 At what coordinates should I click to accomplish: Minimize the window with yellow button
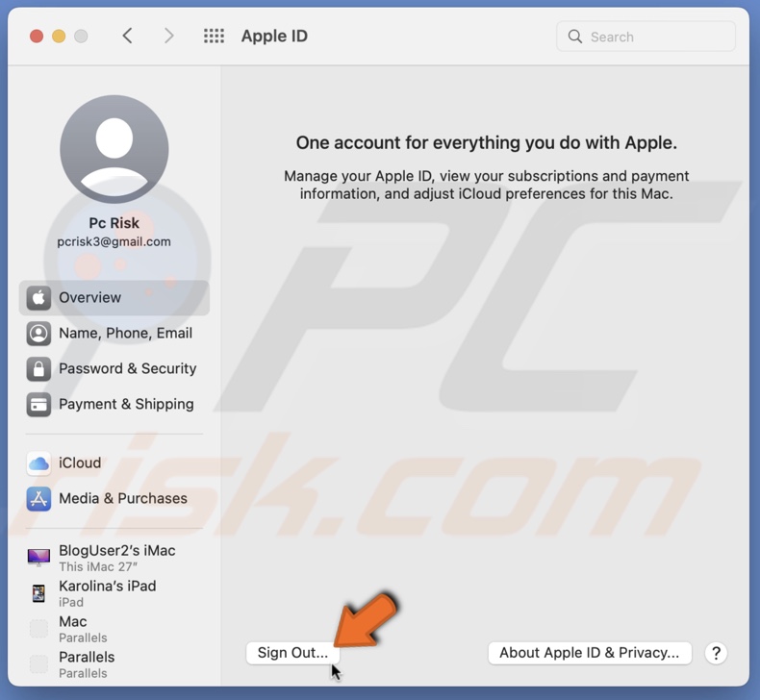59,36
